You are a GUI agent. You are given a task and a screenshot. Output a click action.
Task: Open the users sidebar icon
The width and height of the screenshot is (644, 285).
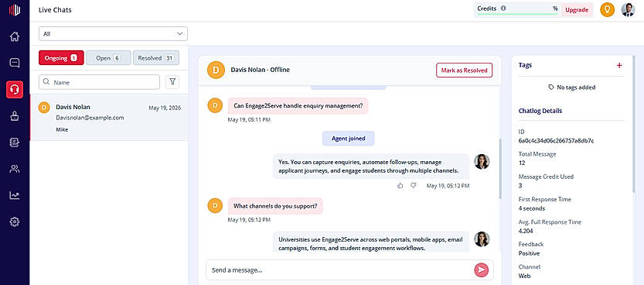click(15, 169)
